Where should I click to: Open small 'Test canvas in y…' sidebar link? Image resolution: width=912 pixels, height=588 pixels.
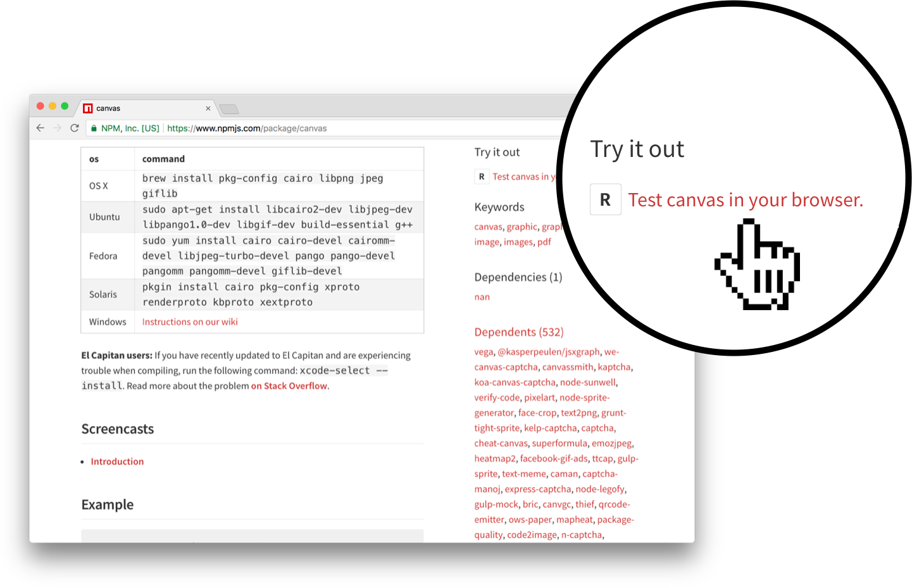tap(524, 177)
